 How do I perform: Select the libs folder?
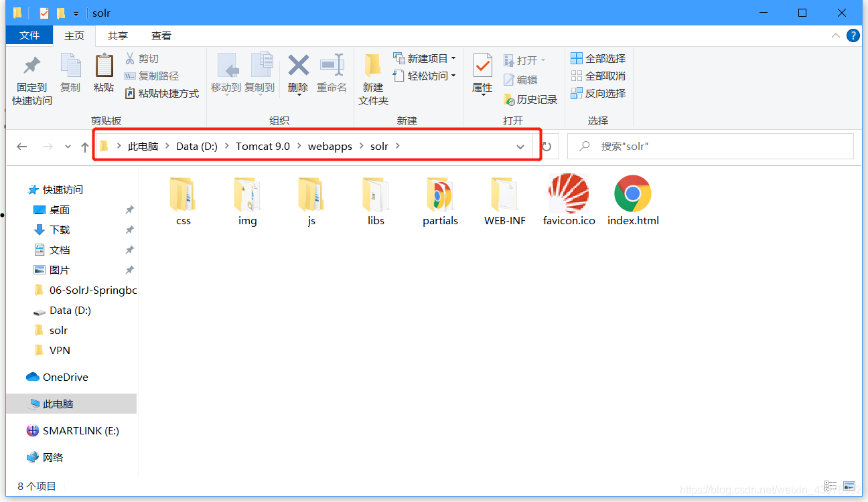coord(376,201)
